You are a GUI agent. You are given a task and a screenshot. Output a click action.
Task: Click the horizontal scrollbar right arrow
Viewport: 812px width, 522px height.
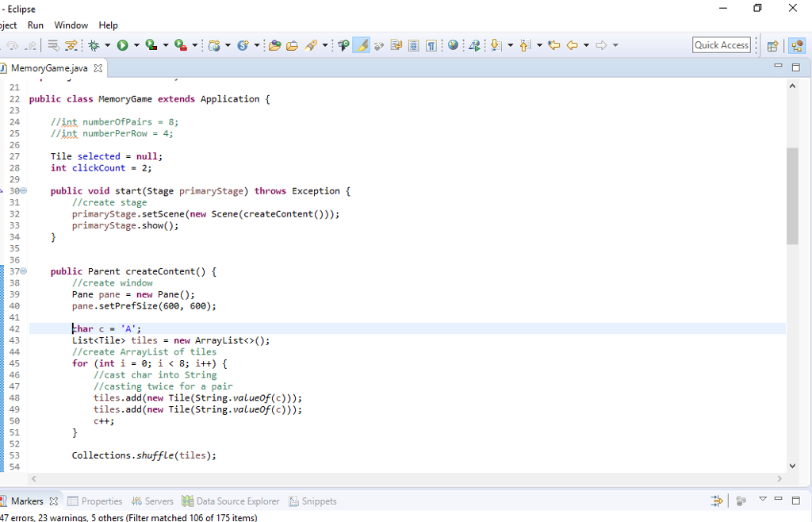point(779,479)
